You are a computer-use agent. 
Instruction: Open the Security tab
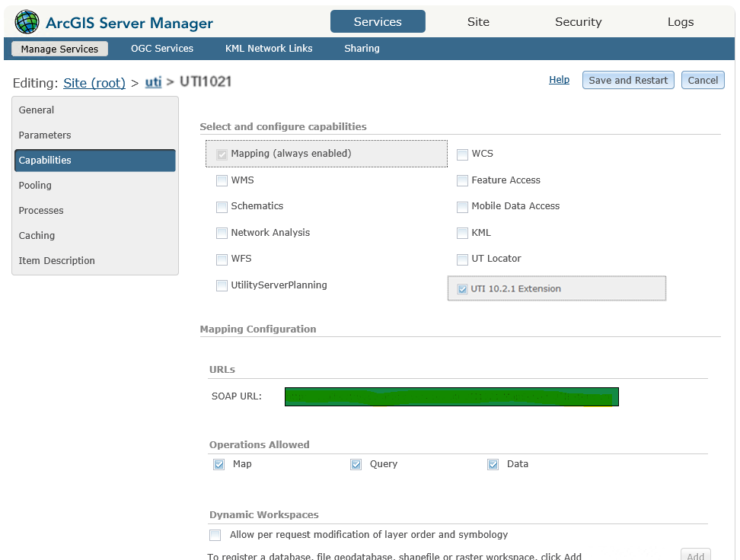[x=578, y=22]
